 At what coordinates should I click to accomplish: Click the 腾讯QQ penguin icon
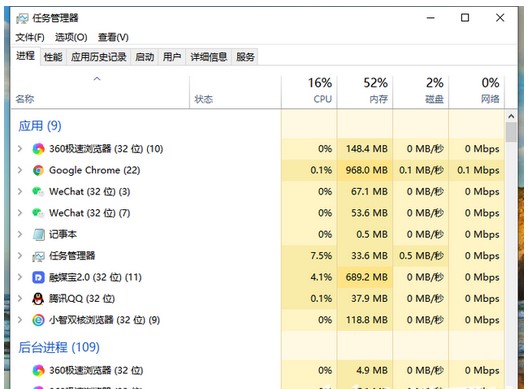click(x=38, y=299)
